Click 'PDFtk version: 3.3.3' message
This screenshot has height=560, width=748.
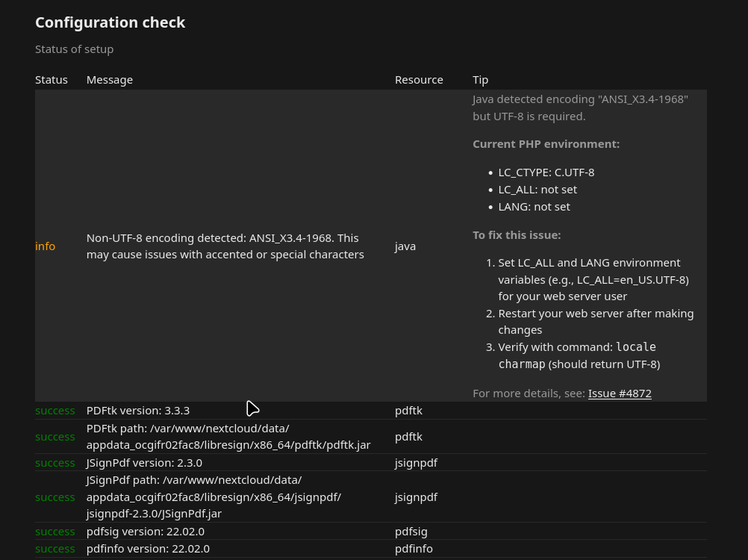point(138,411)
